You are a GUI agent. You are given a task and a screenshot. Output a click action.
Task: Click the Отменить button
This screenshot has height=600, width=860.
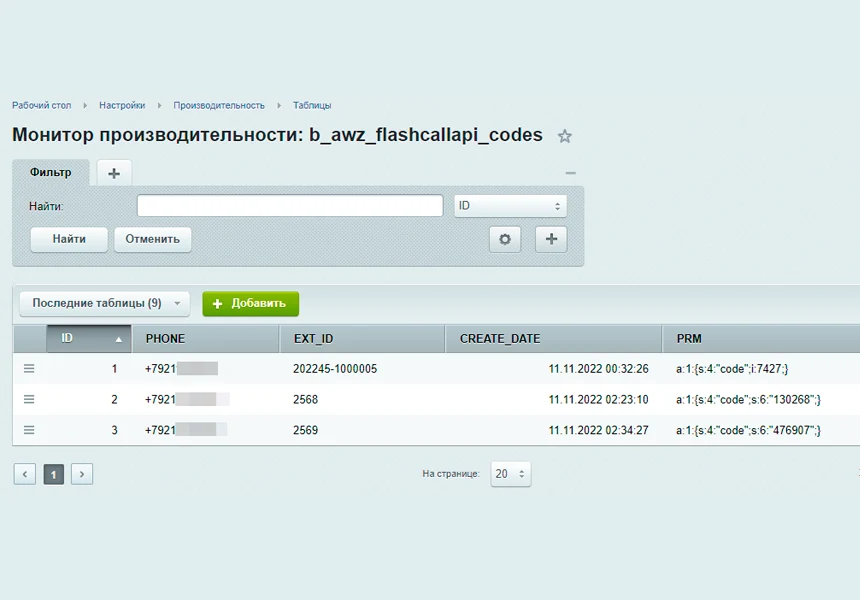[x=152, y=239]
